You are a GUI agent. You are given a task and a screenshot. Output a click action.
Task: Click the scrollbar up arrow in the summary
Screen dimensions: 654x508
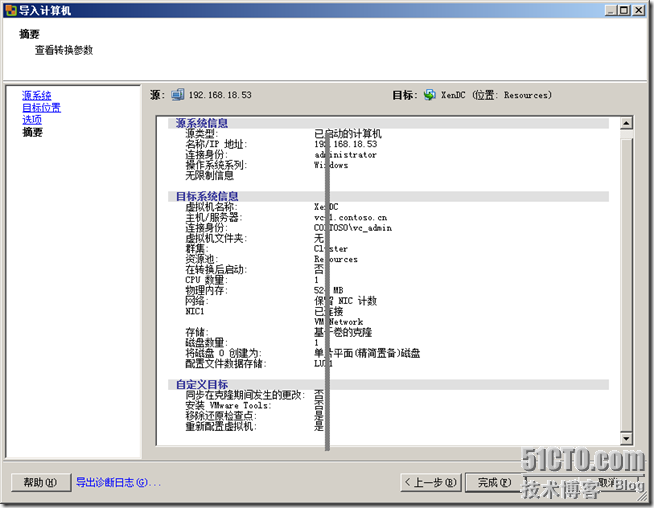626,123
